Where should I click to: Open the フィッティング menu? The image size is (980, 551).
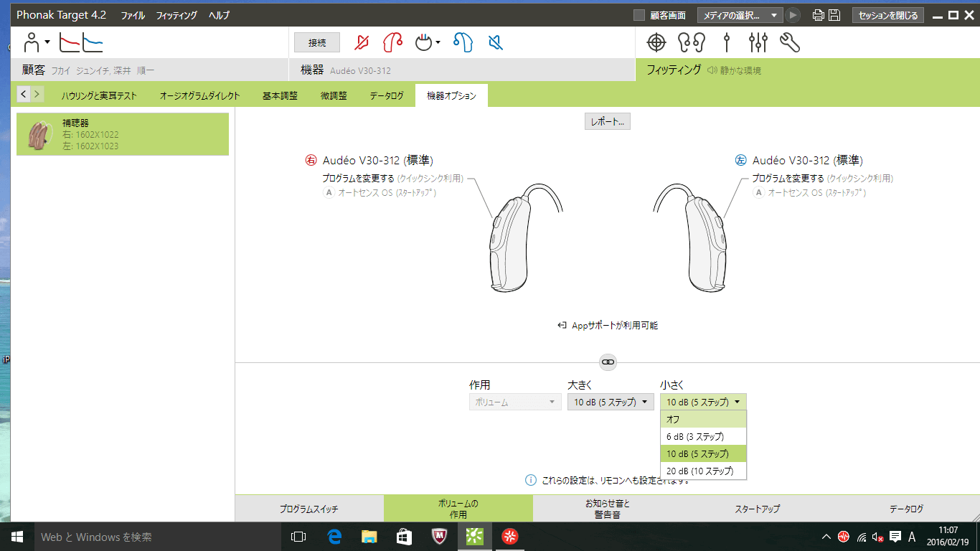point(176,15)
